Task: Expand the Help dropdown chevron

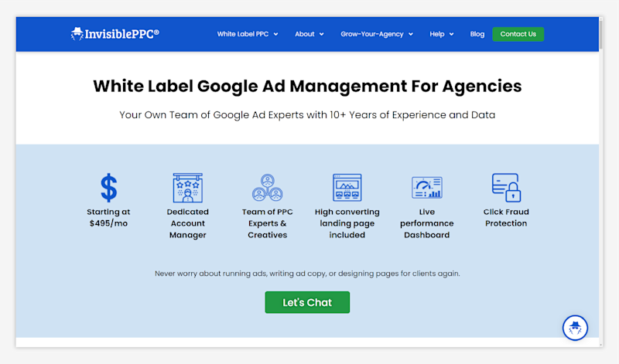Action: [452, 34]
